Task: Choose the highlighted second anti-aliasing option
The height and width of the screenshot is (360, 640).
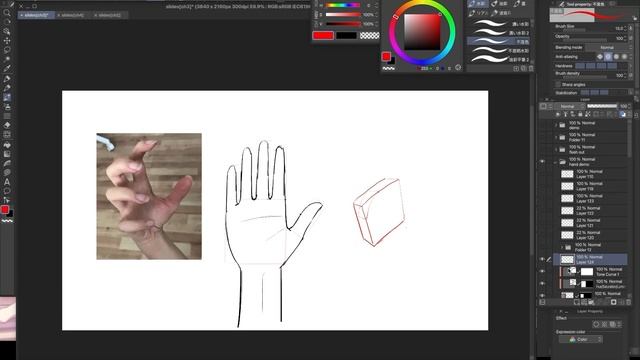Action: [x=608, y=57]
